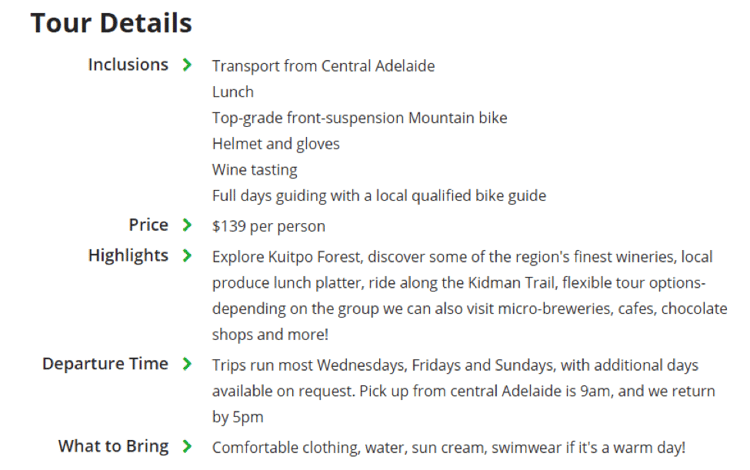Image resolution: width=750 pixels, height=470 pixels.
Task: Select the Price label
Action: tap(148, 225)
